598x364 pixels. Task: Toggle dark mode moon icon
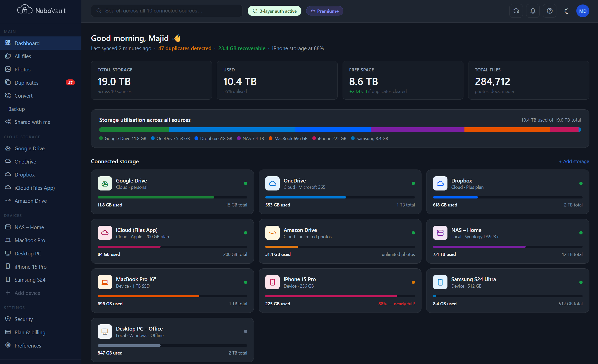tap(566, 11)
